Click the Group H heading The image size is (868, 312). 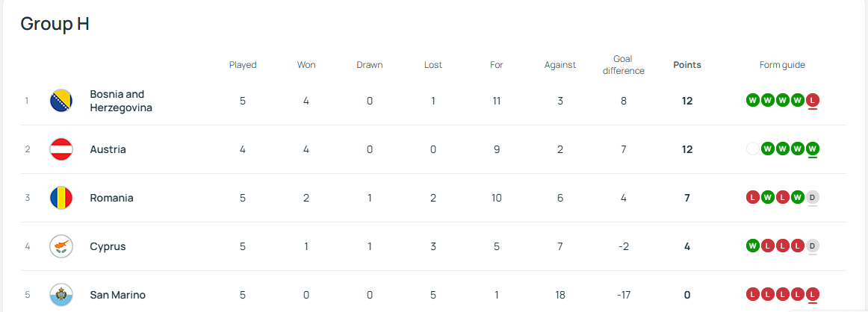click(x=55, y=24)
